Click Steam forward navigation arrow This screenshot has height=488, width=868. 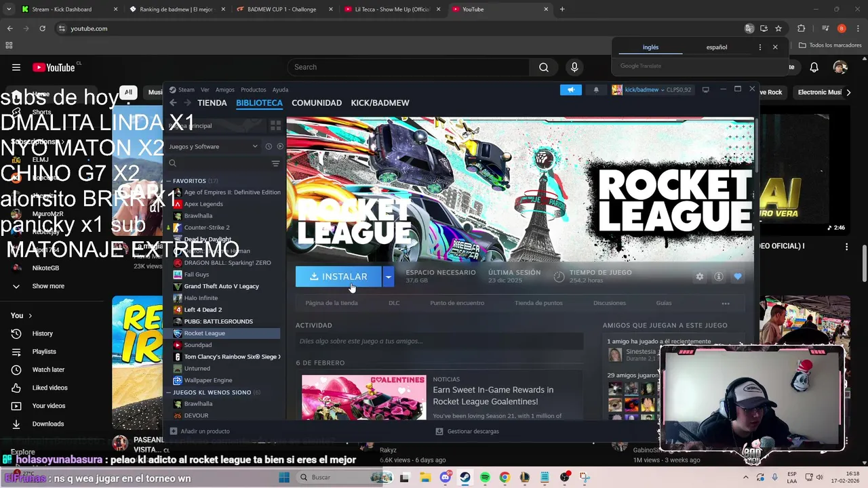click(x=186, y=103)
